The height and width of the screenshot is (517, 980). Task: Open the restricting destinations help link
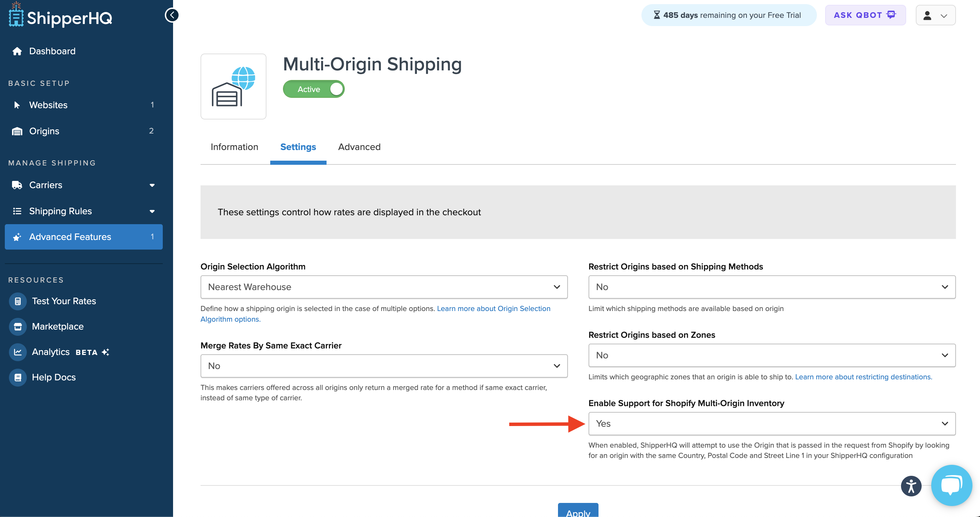863,377
